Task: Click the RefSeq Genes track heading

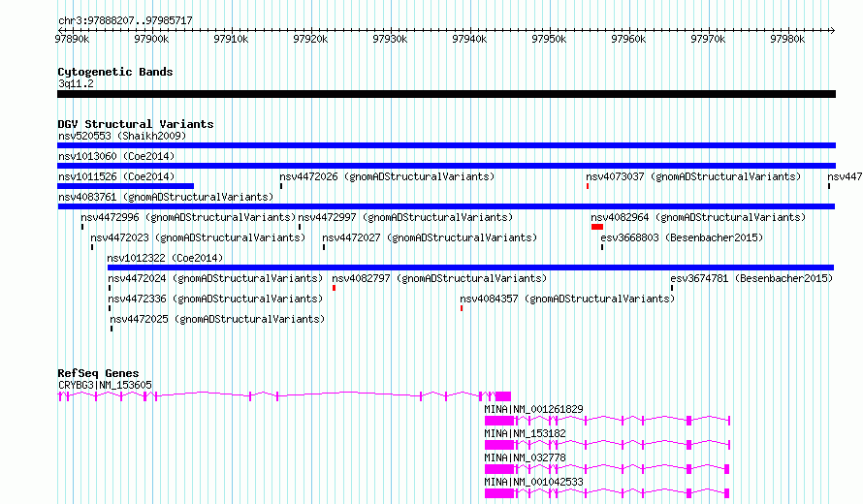Action: click(x=98, y=373)
